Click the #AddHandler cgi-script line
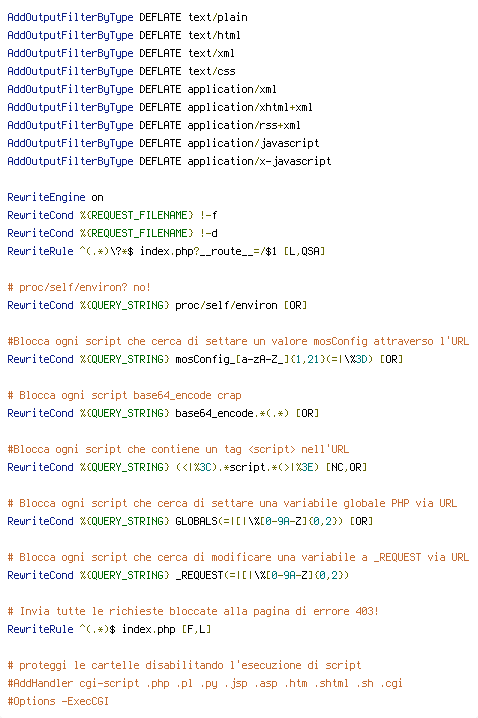Screen dimensions: 478x718 [x=205, y=684]
